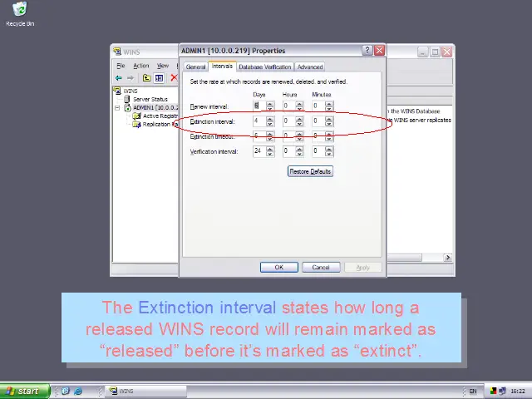Click the WINS window title bar icon
The image size is (532, 399).
click(x=117, y=52)
